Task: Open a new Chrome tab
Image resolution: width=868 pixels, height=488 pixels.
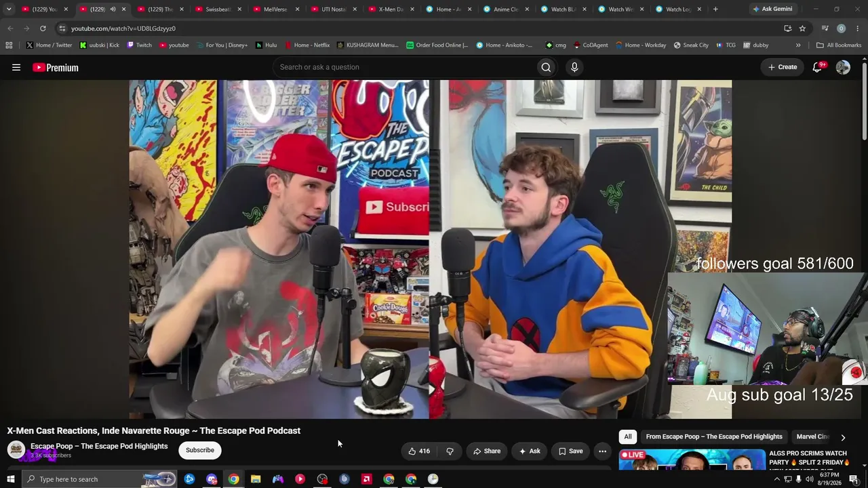Action: click(x=715, y=9)
